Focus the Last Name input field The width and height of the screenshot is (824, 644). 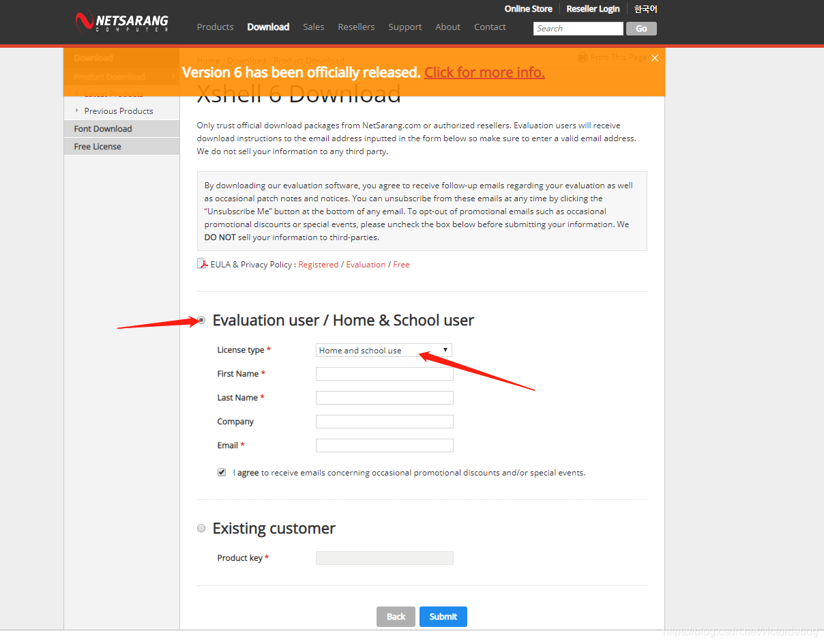point(385,398)
